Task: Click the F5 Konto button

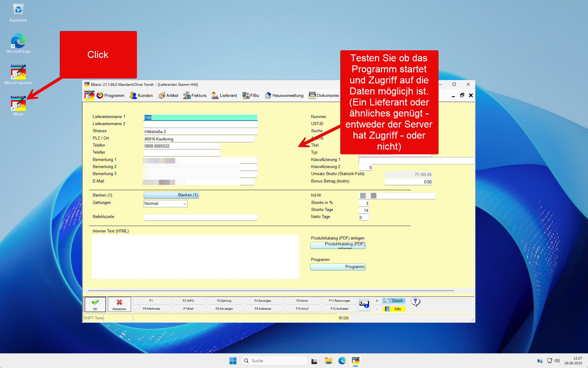Action: (x=302, y=301)
